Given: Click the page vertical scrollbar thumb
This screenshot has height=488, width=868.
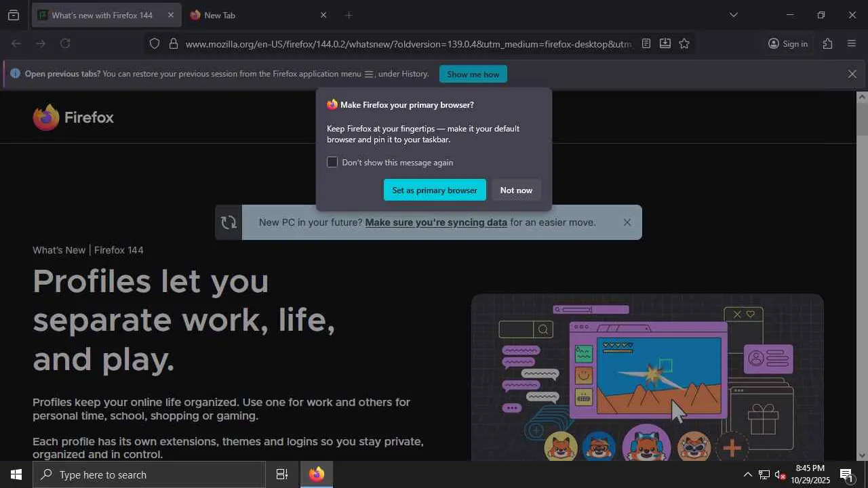Looking at the screenshot, I should [x=862, y=119].
